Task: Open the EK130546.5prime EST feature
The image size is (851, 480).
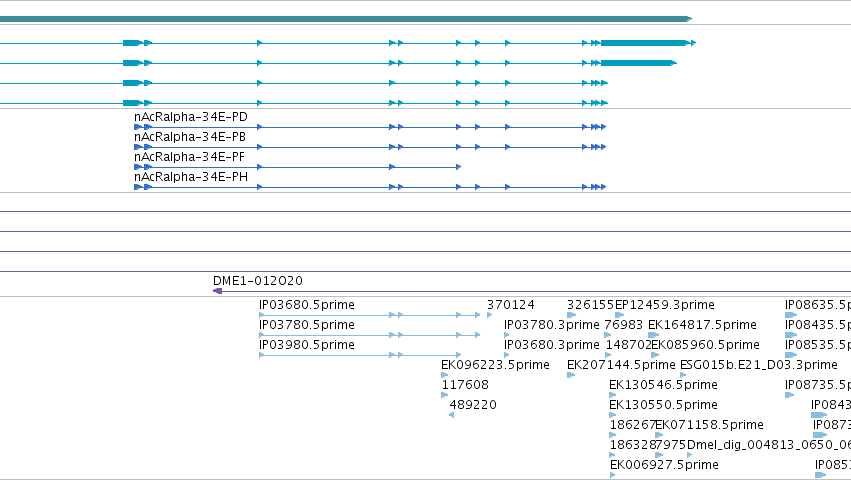Action: [663, 385]
